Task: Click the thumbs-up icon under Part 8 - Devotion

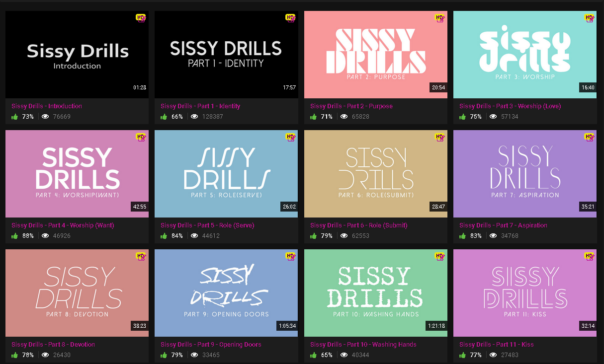Action: pyautogui.click(x=15, y=355)
